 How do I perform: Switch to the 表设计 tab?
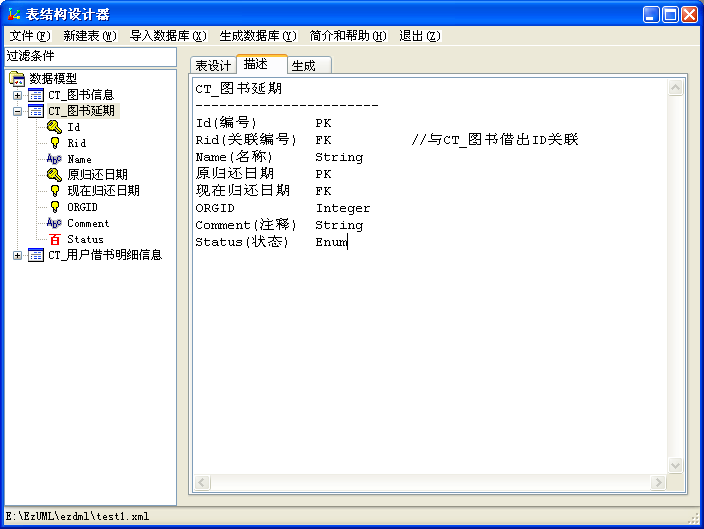pos(213,66)
